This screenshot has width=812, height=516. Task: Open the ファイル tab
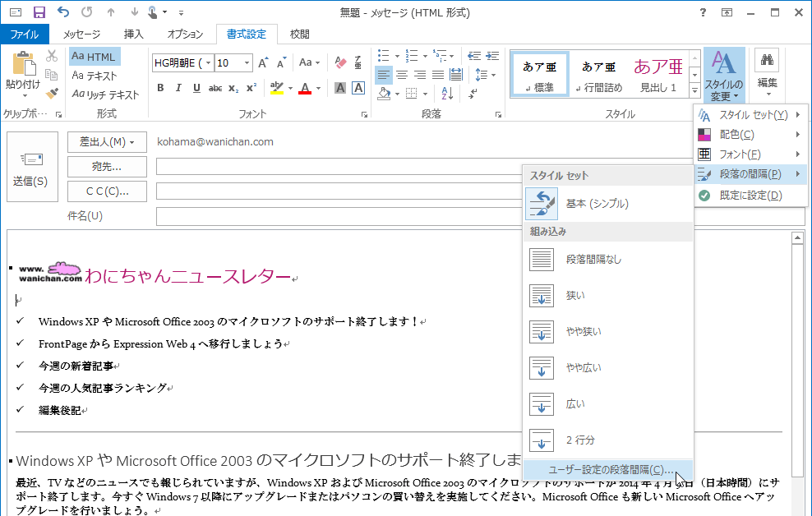(x=25, y=35)
